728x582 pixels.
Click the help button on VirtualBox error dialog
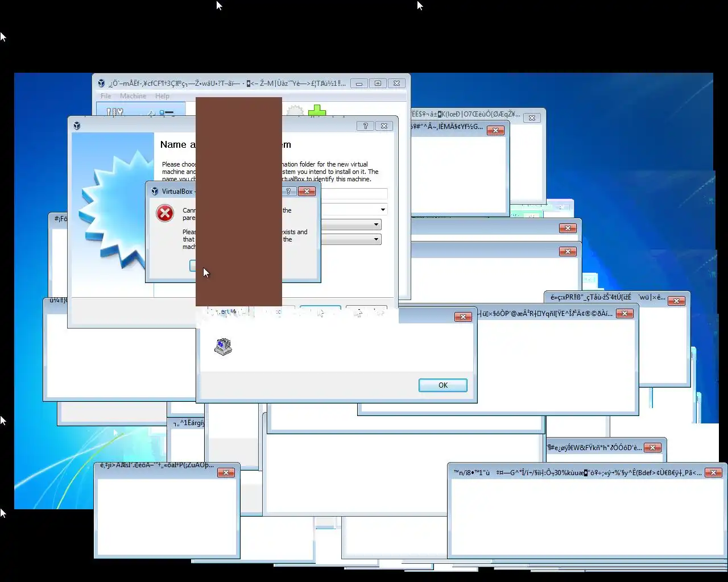coord(288,191)
